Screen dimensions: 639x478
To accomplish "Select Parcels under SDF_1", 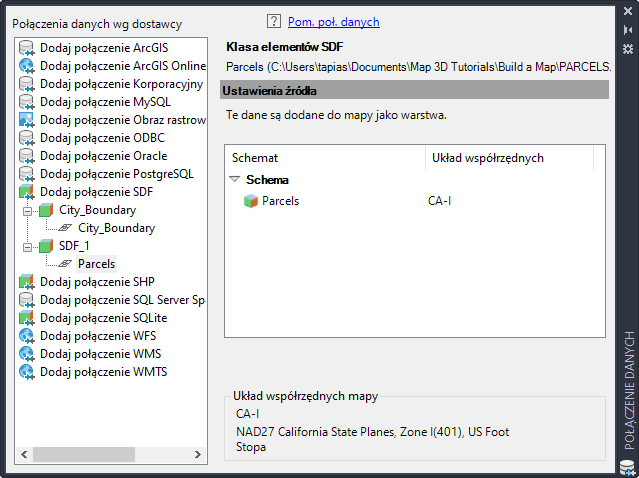I will (96, 264).
